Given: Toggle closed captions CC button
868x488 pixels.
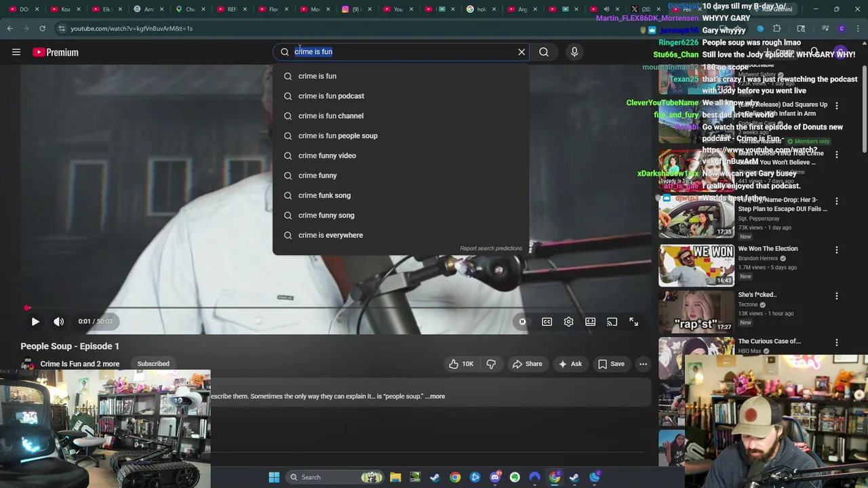Looking at the screenshot, I should [x=547, y=322].
